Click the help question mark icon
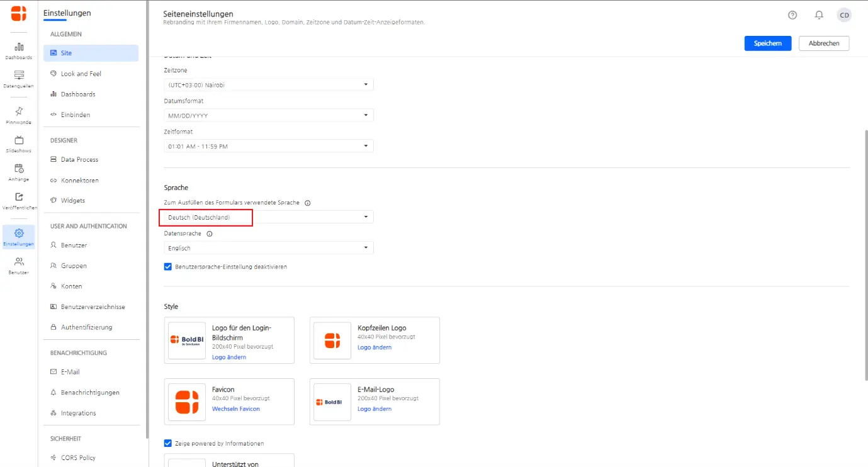 point(792,15)
